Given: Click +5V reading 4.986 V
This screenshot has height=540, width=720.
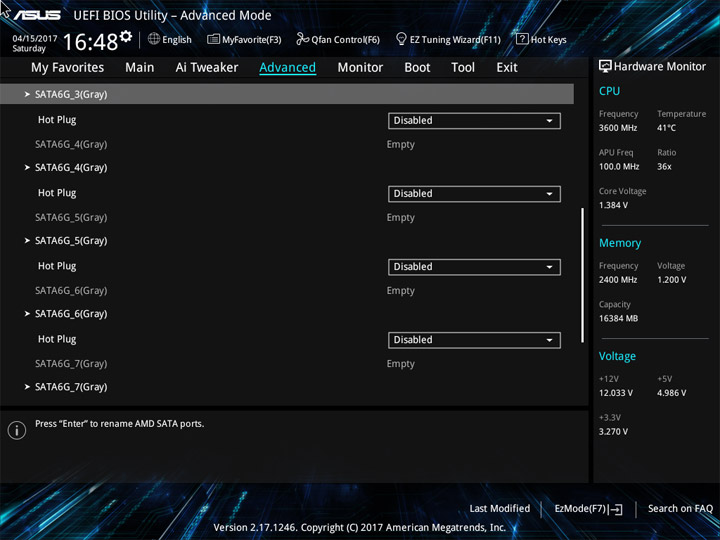Looking at the screenshot, I should [672, 393].
